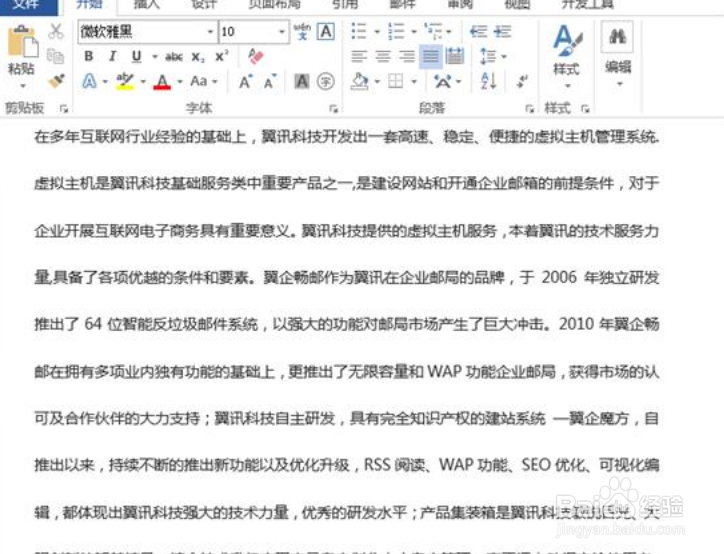Expand the font size dropdown arrow

tap(282, 32)
